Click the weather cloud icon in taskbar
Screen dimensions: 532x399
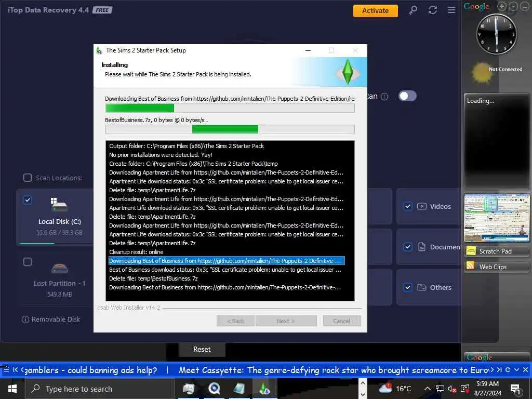pos(385,388)
